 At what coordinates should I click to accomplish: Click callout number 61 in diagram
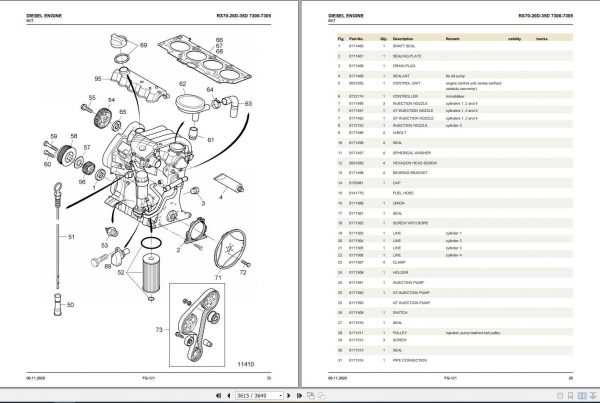pyautogui.click(x=211, y=140)
